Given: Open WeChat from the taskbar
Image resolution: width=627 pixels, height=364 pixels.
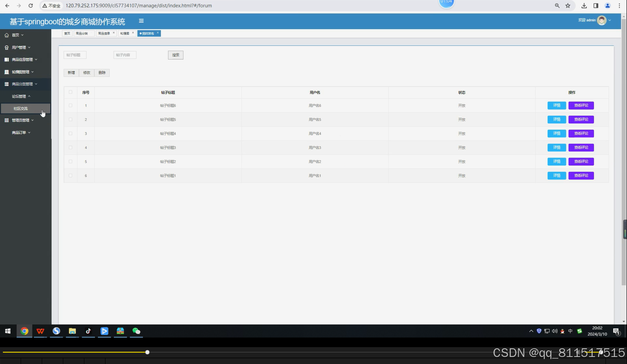Looking at the screenshot, I should tap(136, 331).
